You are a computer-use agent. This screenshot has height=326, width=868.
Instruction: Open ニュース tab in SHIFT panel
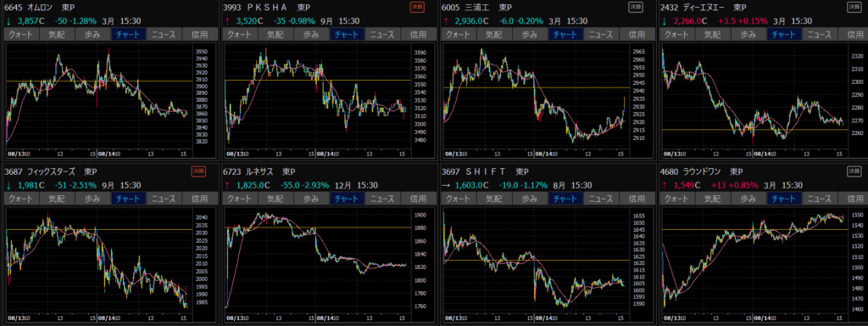tap(602, 198)
